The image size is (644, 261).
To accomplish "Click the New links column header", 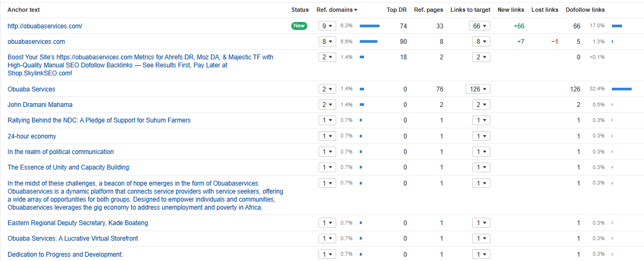I will (x=511, y=10).
